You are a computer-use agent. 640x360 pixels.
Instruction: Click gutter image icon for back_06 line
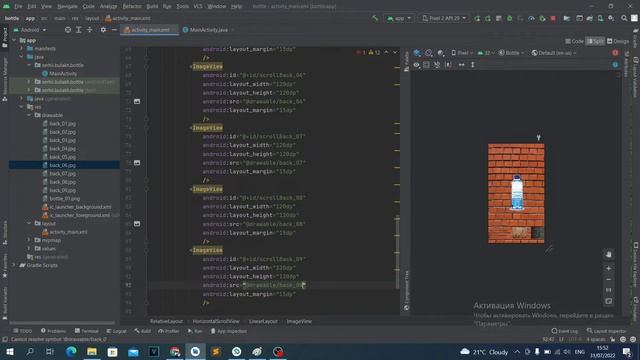pyautogui.click(x=137, y=101)
